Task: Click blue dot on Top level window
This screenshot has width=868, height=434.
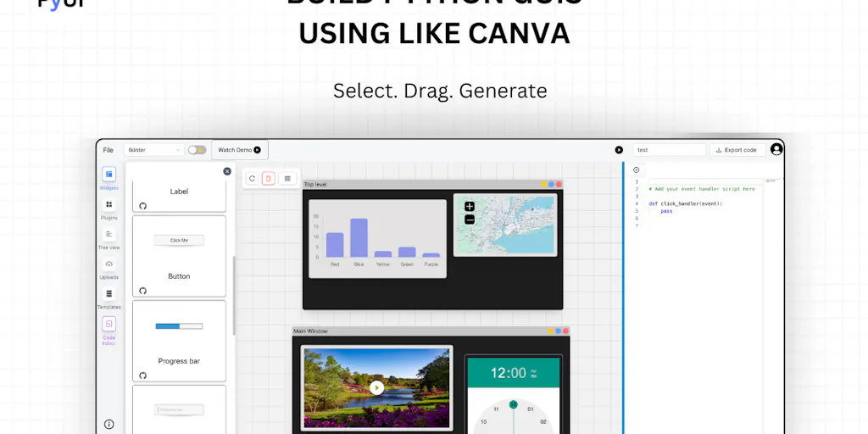Action: coord(551,184)
